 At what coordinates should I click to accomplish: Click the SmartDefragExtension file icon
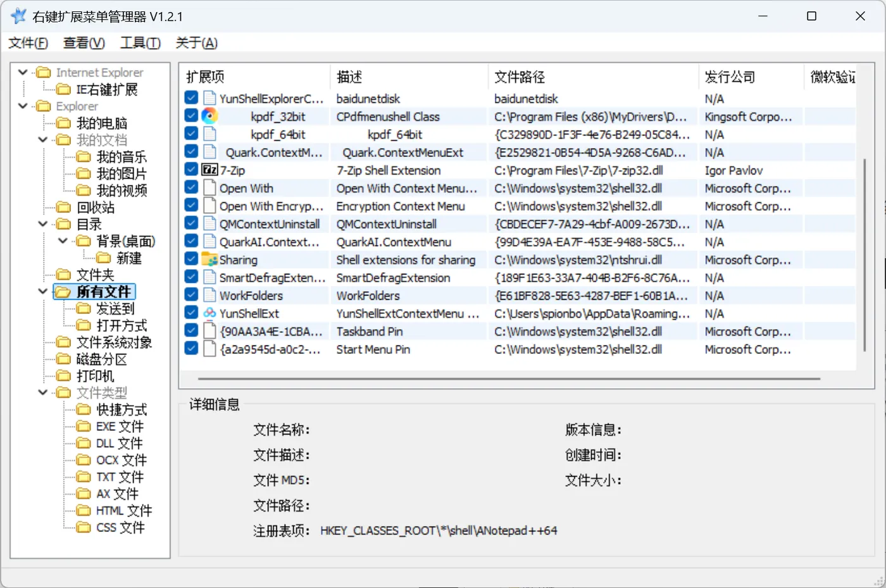pos(209,277)
